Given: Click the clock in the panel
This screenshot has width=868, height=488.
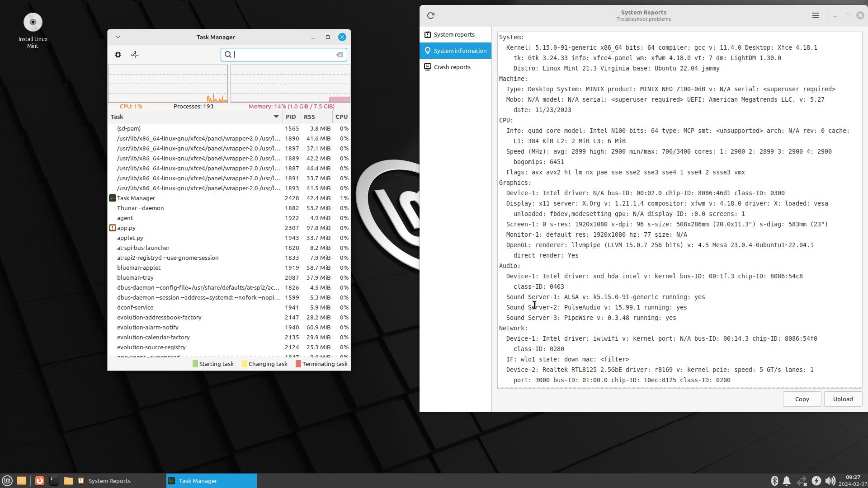Looking at the screenshot, I should (853, 481).
